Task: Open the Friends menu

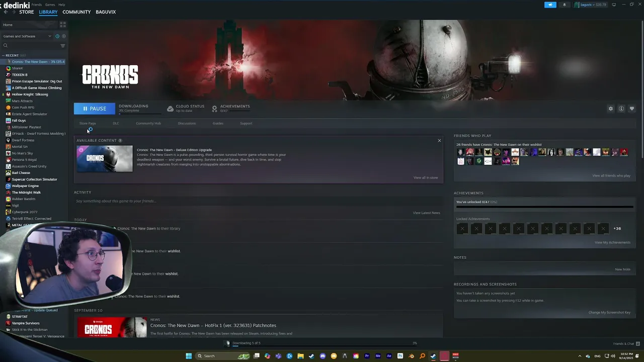Action: coord(37,5)
